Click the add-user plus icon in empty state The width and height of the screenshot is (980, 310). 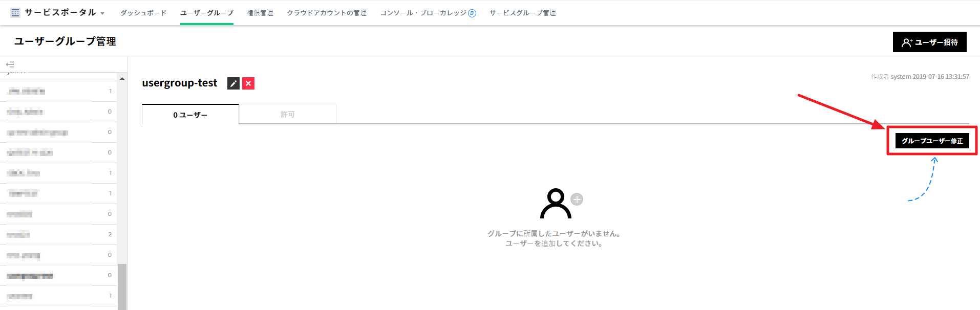[x=577, y=199]
